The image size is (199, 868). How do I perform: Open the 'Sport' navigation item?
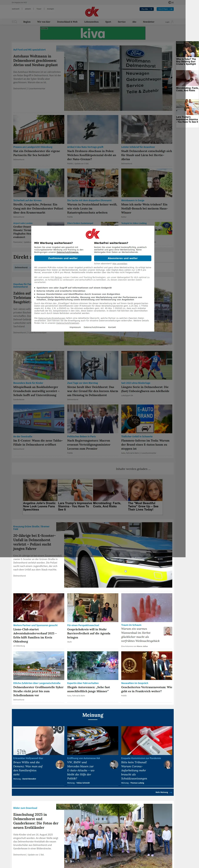(108, 22)
